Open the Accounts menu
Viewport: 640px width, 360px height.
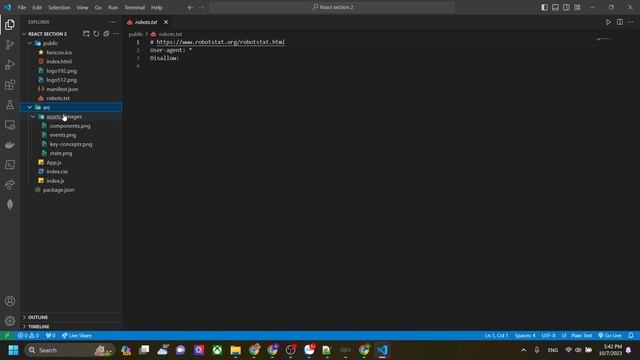[10, 301]
